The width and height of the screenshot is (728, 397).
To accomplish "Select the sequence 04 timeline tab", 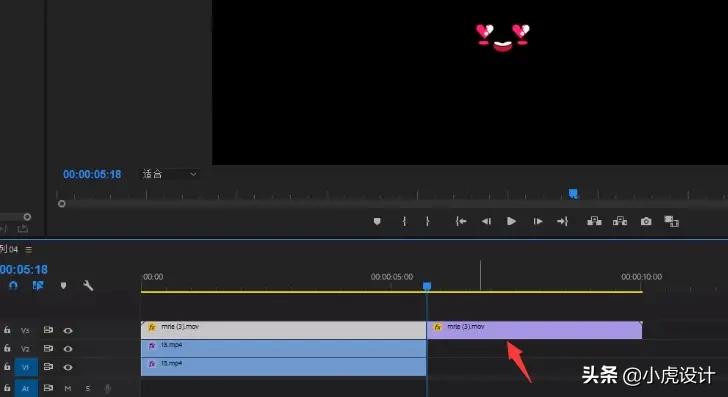I will point(9,249).
